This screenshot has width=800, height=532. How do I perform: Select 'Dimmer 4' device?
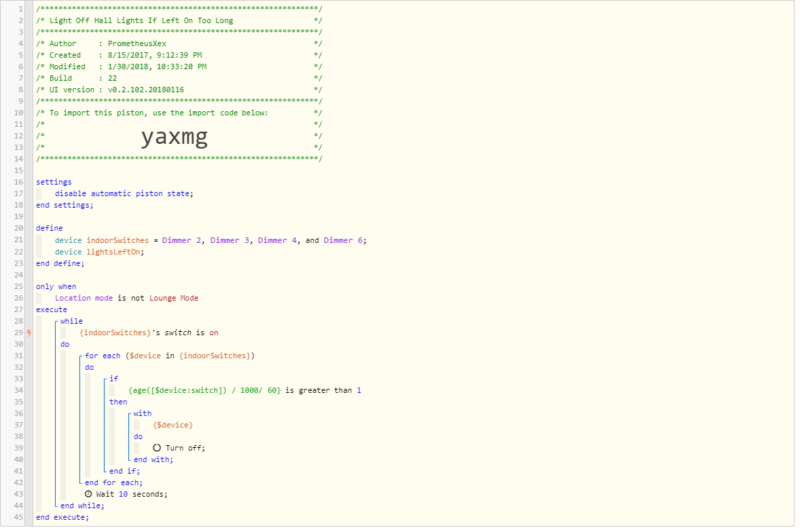point(277,240)
